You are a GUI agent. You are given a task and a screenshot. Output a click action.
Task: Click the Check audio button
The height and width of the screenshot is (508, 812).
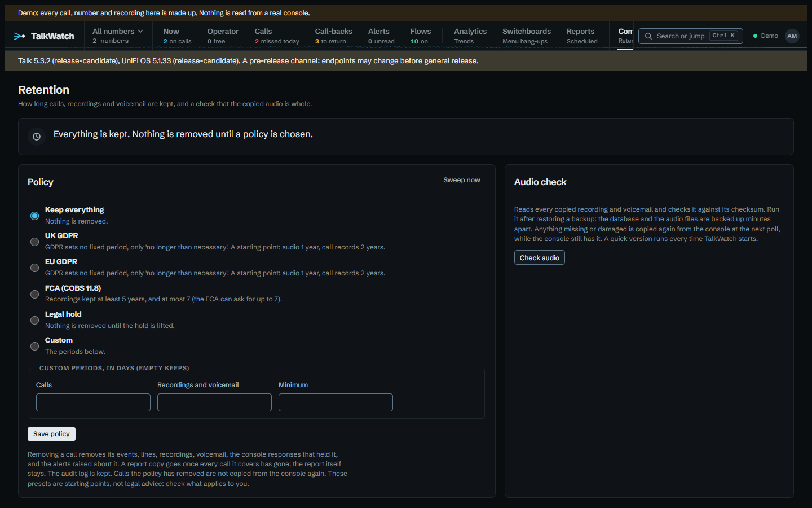tap(540, 257)
